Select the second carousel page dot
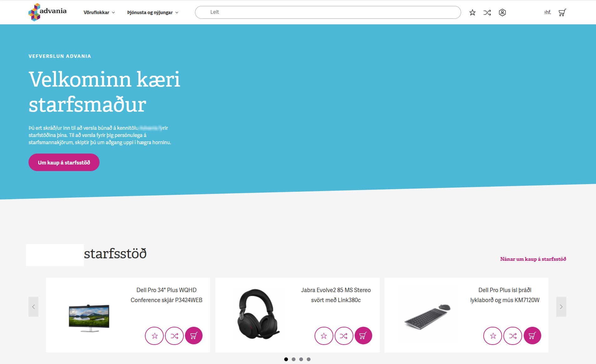Screen dimensions: 596x364 tap(294, 359)
